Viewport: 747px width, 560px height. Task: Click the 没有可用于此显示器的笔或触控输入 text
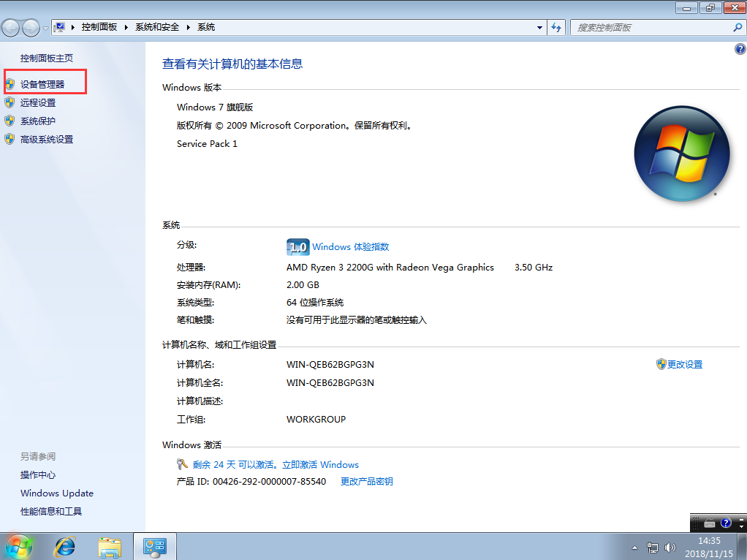point(357,319)
